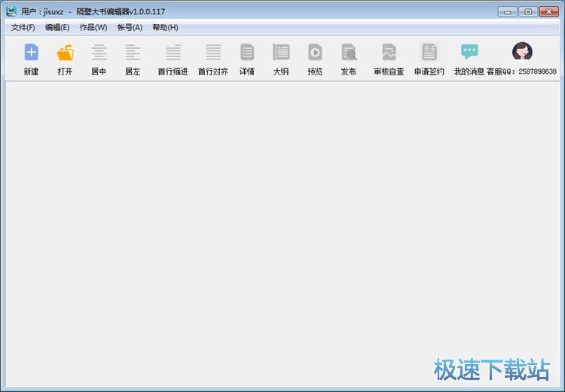Click the 发布 publish icon
The height and width of the screenshot is (392, 565).
click(349, 52)
